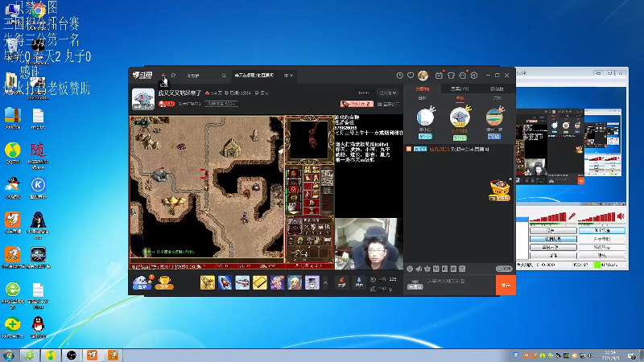
Task: Open the followed dropdown button
Action: coord(388,93)
